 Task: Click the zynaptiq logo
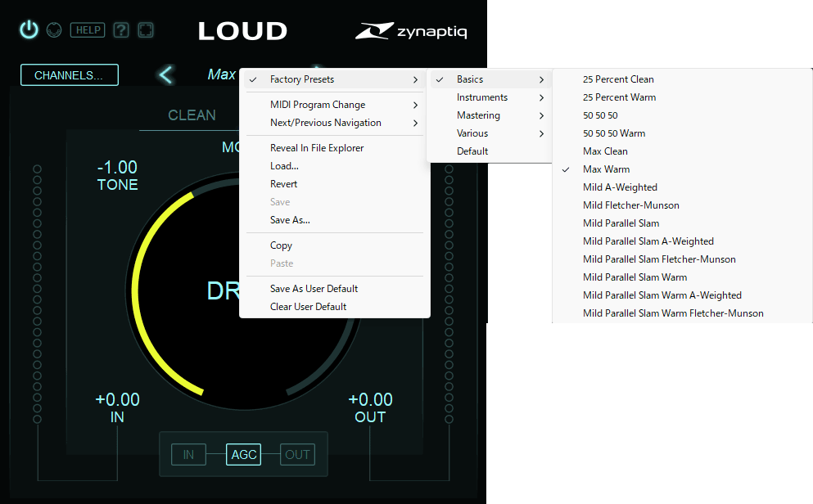click(411, 31)
